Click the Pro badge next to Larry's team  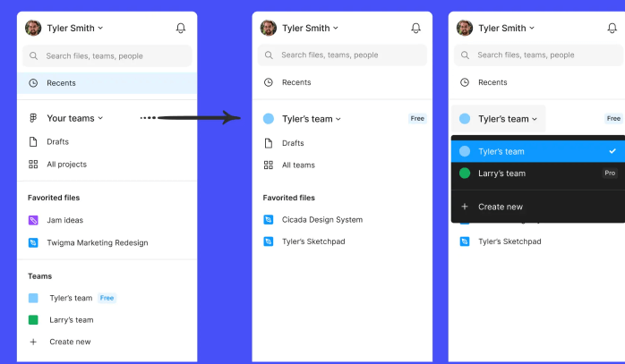[x=610, y=174]
